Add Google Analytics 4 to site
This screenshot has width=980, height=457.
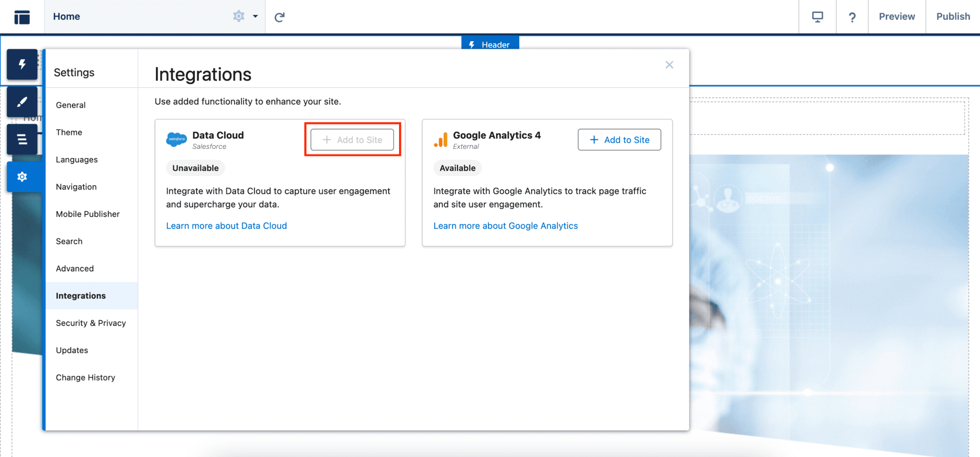pos(619,139)
